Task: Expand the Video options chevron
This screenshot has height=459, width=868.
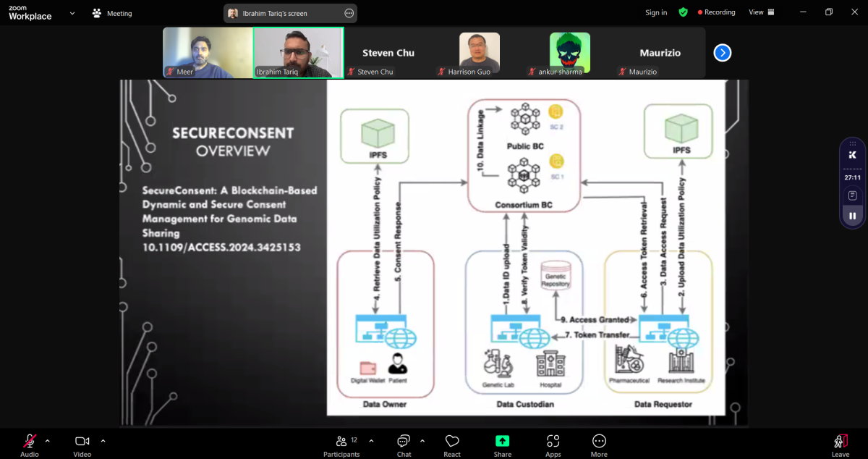Action: pyautogui.click(x=103, y=440)
